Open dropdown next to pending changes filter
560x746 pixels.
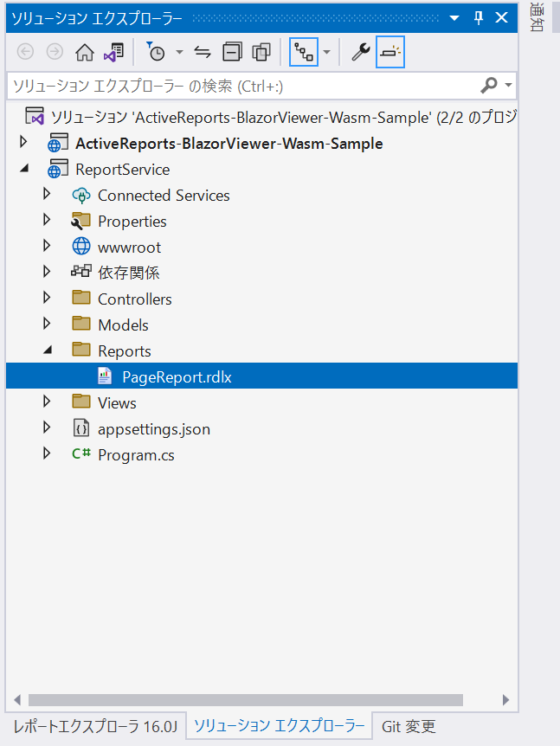point(179,52)
